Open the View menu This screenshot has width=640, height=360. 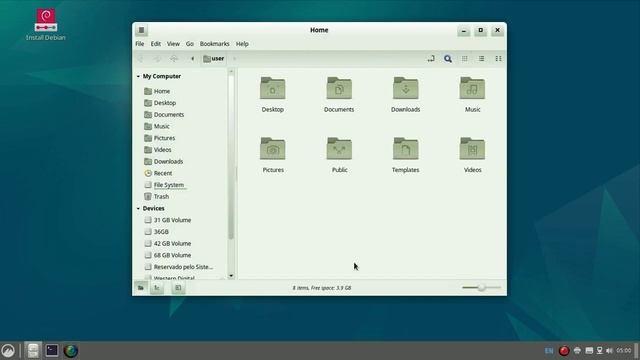(x=173, y=44)
